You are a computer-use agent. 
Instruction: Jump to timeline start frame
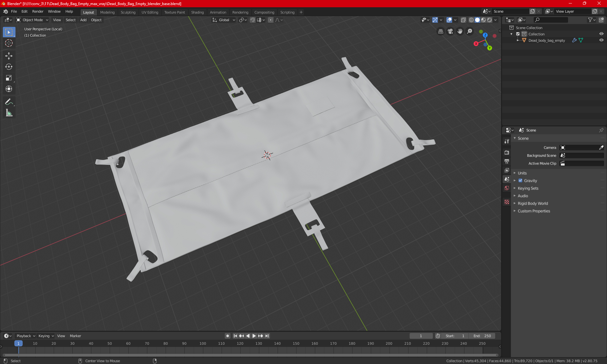pos(235,336)
